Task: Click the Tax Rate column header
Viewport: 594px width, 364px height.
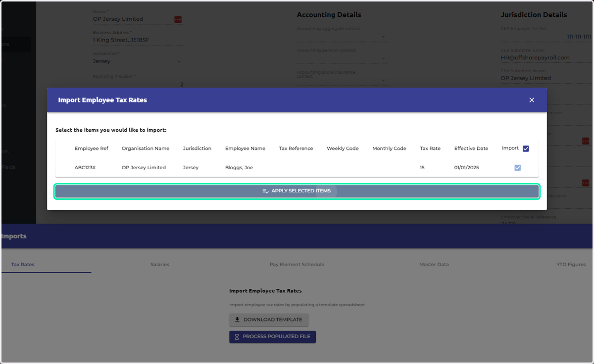Action: click(430, 148)
